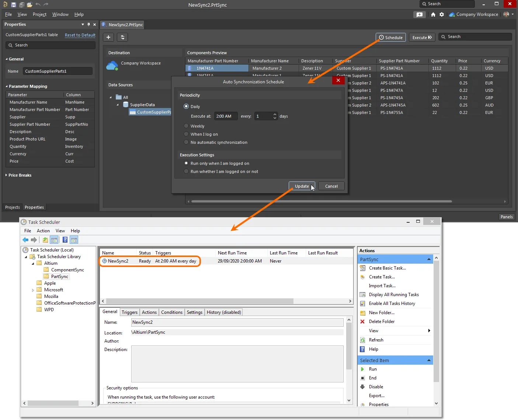518x420 pixels.
Task: Collapse the Parameter Mapping section
Action: (7, 86)
